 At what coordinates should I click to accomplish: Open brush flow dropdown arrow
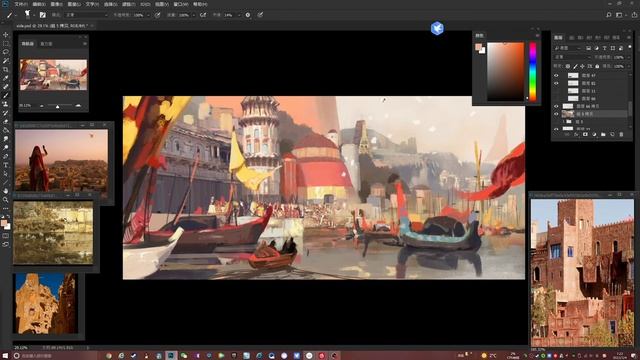point(193,15)
